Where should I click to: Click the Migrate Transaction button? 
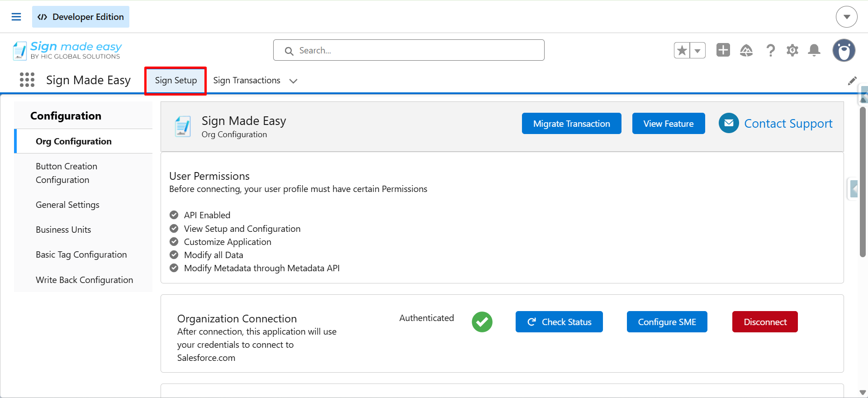click(572, 124)
